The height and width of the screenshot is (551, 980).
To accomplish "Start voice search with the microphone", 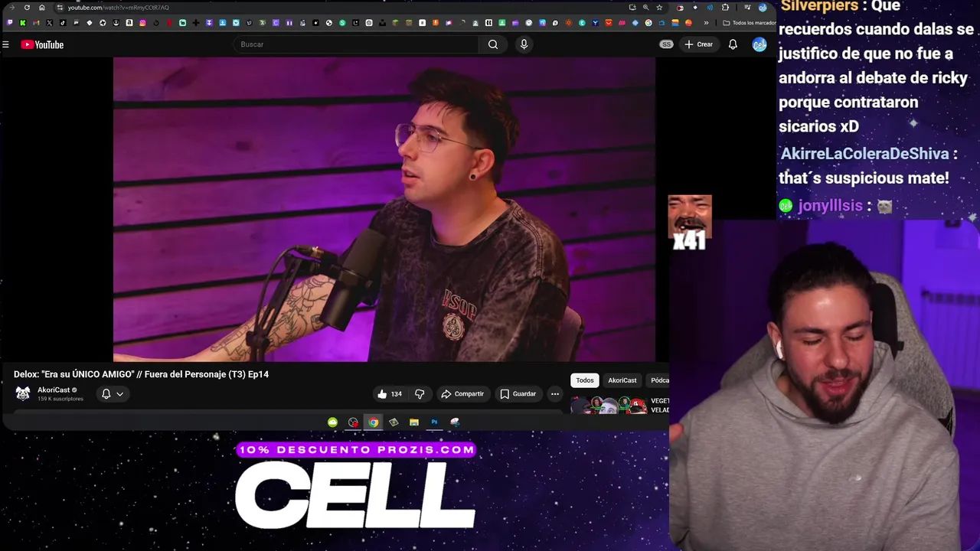I will pyautogui.click(x=524, y=44).
